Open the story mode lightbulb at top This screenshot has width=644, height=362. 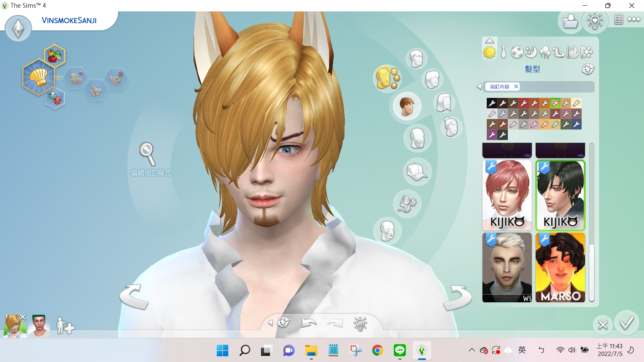(x=595, y=21)
